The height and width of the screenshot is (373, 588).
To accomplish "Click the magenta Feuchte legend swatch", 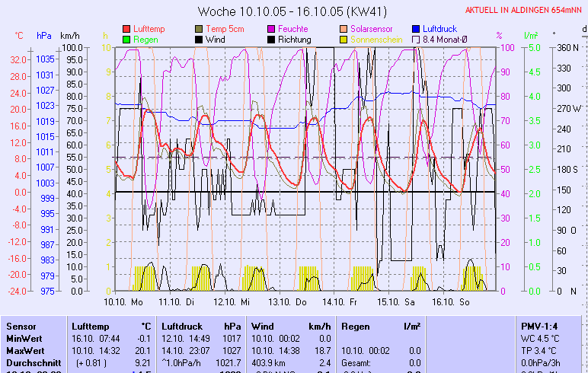I will pos(271,29).
